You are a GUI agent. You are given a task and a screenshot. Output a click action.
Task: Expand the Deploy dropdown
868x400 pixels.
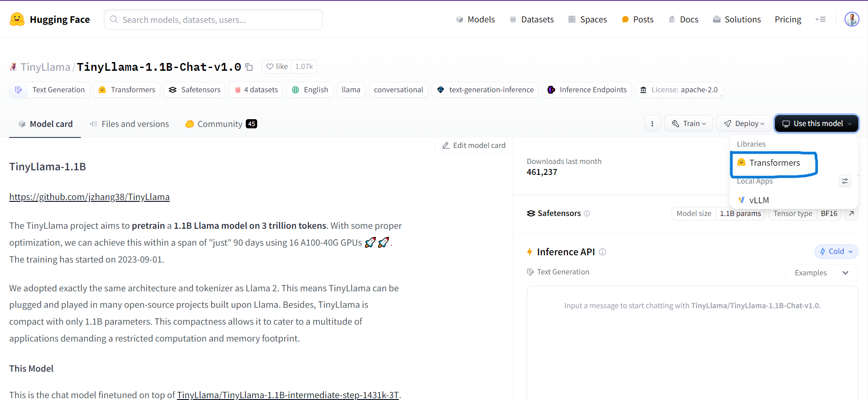click(x=744, y=124)
